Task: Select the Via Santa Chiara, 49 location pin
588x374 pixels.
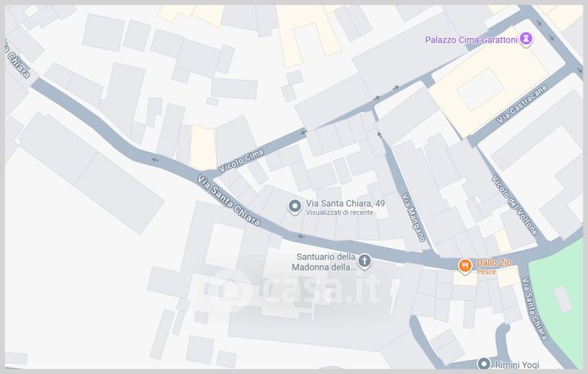Action: 295,206
